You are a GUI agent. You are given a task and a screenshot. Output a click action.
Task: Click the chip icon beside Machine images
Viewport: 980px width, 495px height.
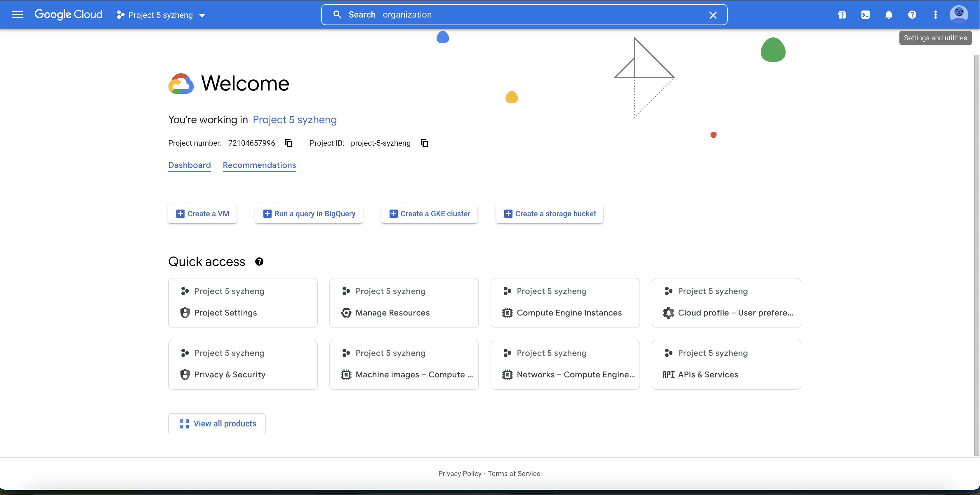(346, 374)
